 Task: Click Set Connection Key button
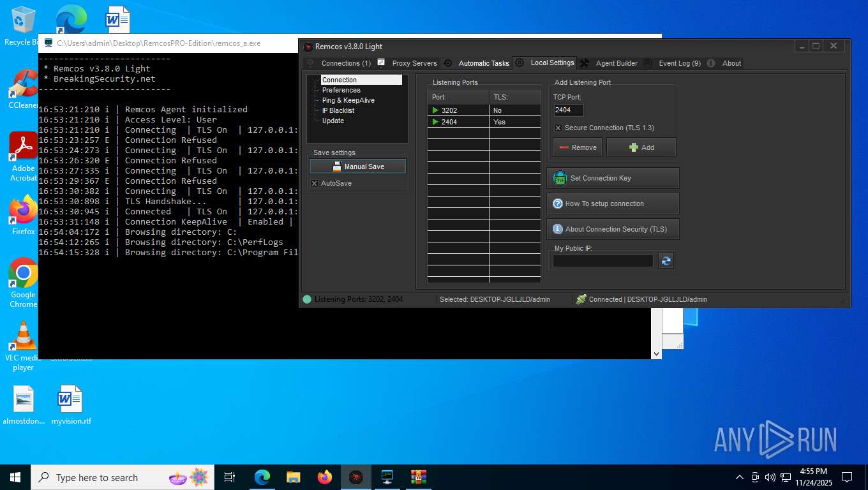(613, 178)
